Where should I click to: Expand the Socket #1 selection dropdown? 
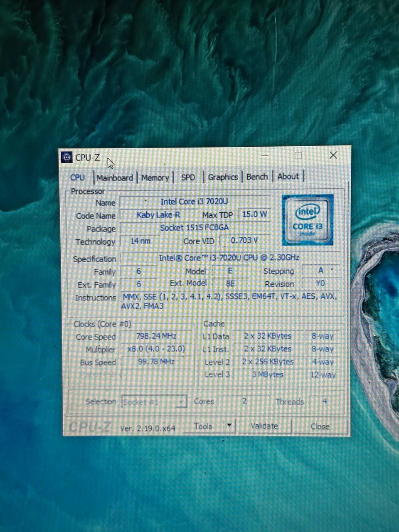[154, 402]
